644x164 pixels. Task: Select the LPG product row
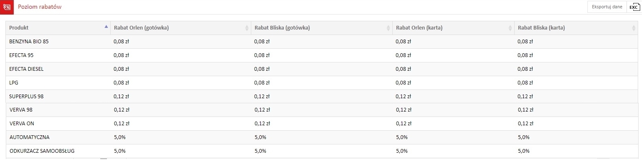point(322,83)
